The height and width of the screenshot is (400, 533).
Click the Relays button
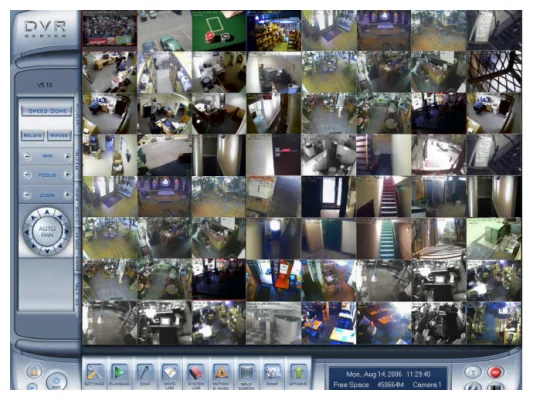pos(33,135)
